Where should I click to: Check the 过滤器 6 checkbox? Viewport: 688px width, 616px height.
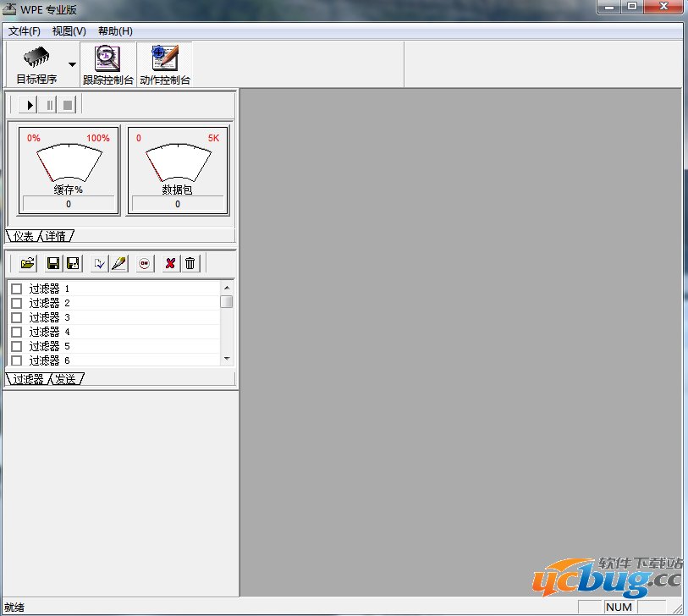[x=17, y=360]
